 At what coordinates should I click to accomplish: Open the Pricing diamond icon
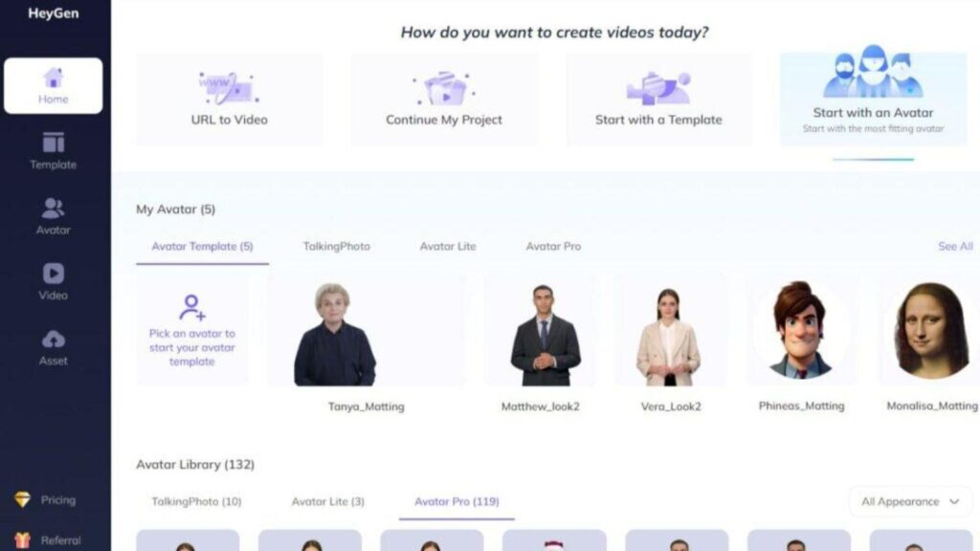tap(23, 499)
